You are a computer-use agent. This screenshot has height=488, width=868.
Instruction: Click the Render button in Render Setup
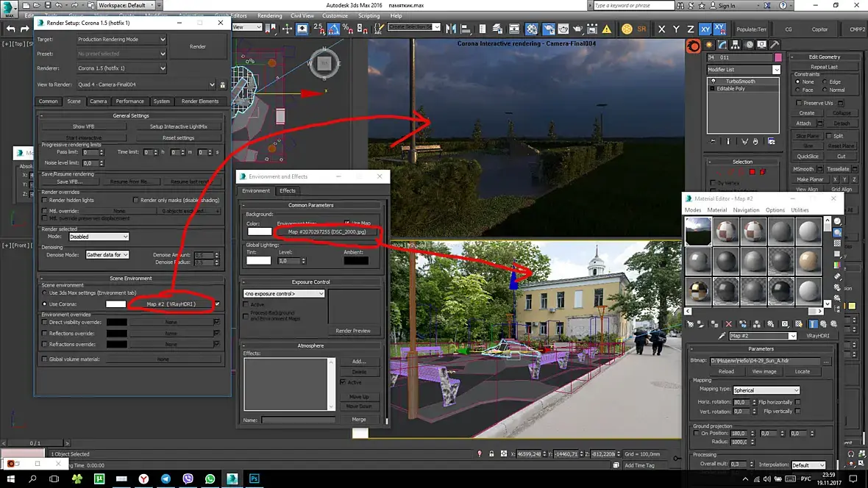[198, 46]
